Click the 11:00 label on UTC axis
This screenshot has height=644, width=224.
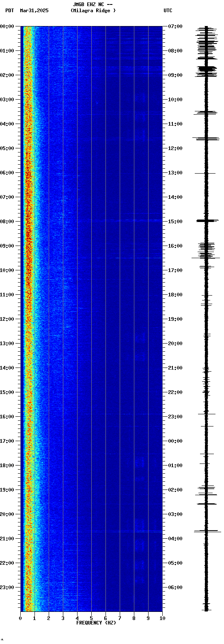tap(175, 124)
